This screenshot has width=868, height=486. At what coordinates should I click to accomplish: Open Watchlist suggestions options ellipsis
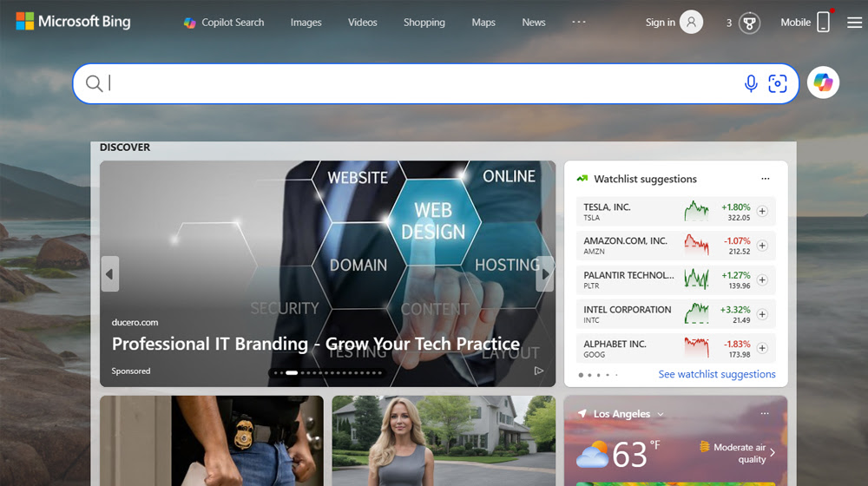765,178
